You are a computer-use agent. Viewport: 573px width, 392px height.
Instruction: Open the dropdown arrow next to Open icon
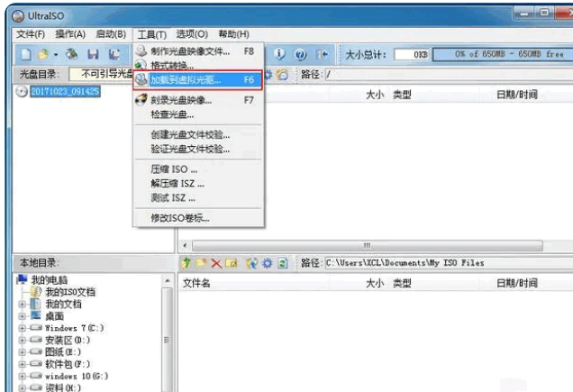[56, 55]
